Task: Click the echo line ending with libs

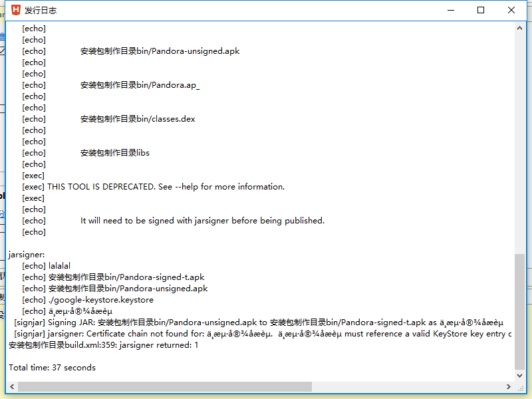Action: 86,153
